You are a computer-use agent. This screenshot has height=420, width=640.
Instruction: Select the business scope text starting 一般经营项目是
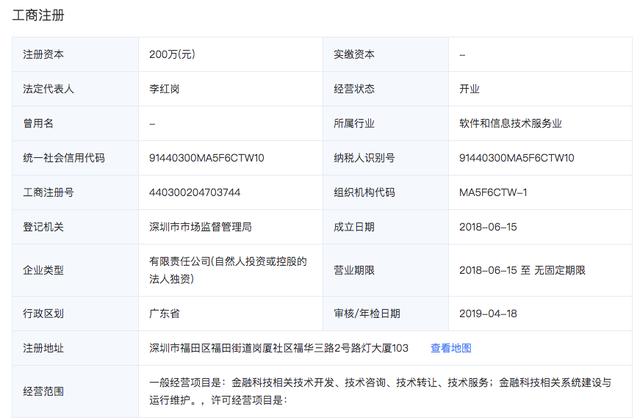pyautogui.click(x=380, y=391)
